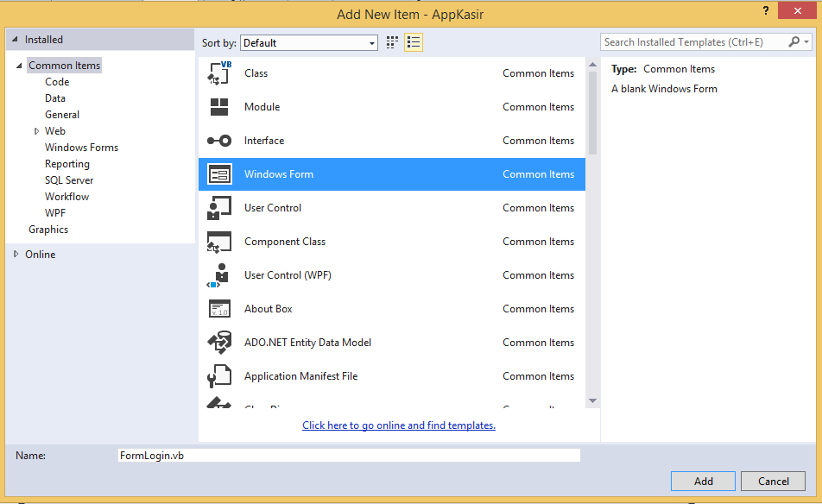Expand the Online section
This screenshot has height=504, width=822.
pyautogui.click(x=16, y=254)
